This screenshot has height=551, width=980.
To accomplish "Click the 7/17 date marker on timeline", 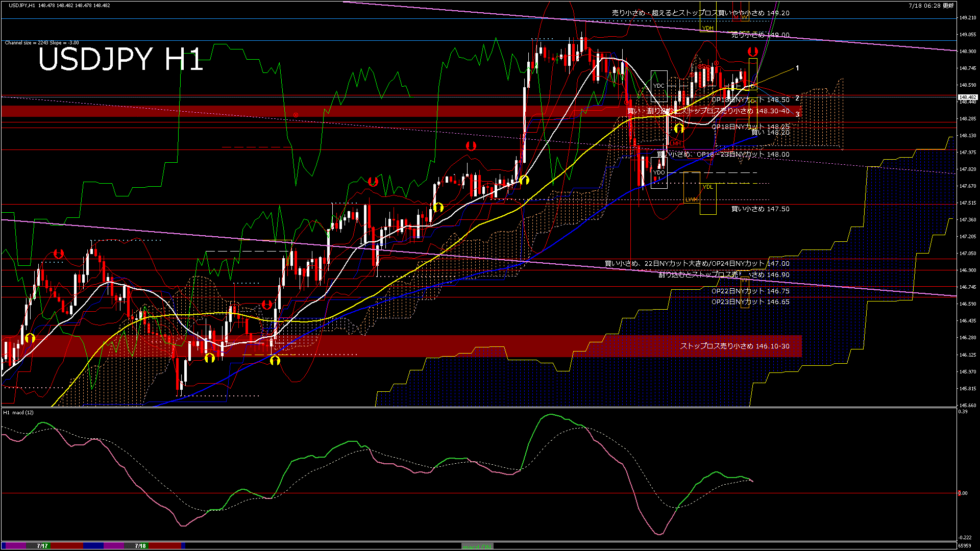I will pos(42,546).
